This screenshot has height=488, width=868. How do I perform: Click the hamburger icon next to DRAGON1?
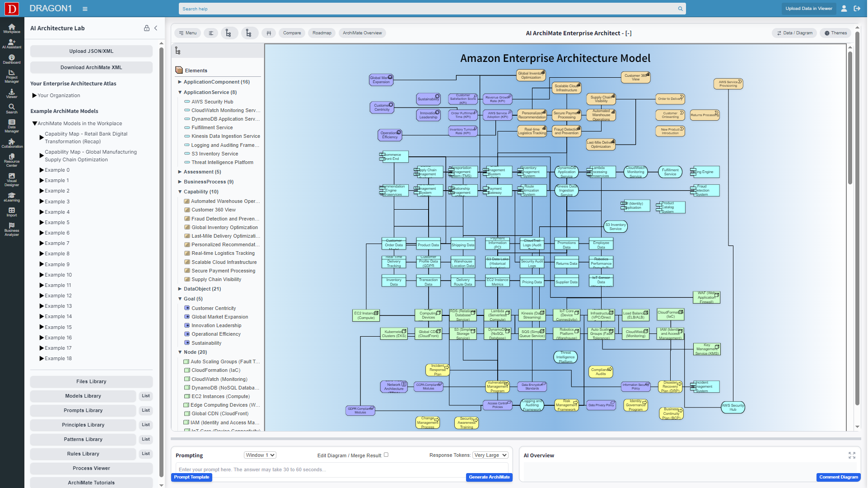coord(85,9)
